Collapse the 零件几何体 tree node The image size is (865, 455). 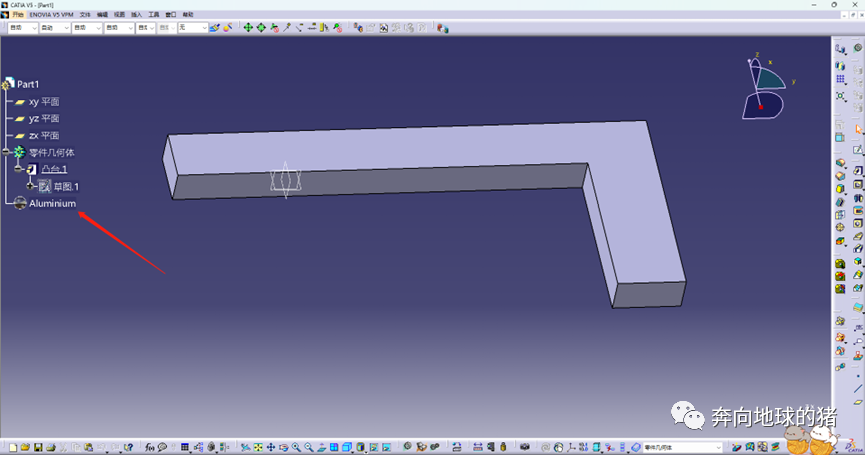6,152
